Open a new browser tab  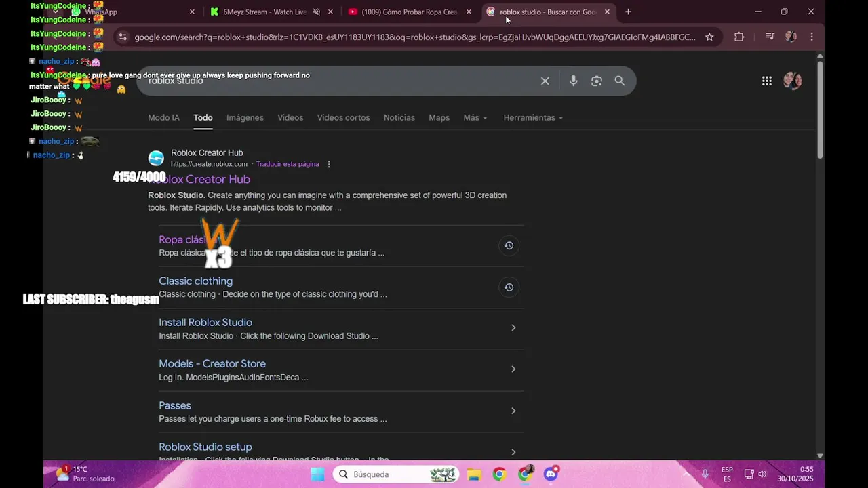pyautogui.click(x=628, y=12)
